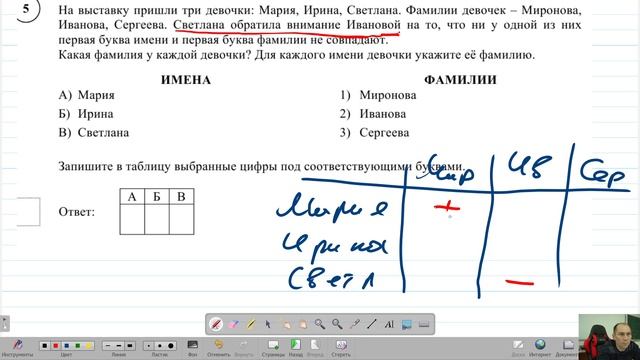Pick the yellow pen color
The image size is (640, 360).
[89, 346]
